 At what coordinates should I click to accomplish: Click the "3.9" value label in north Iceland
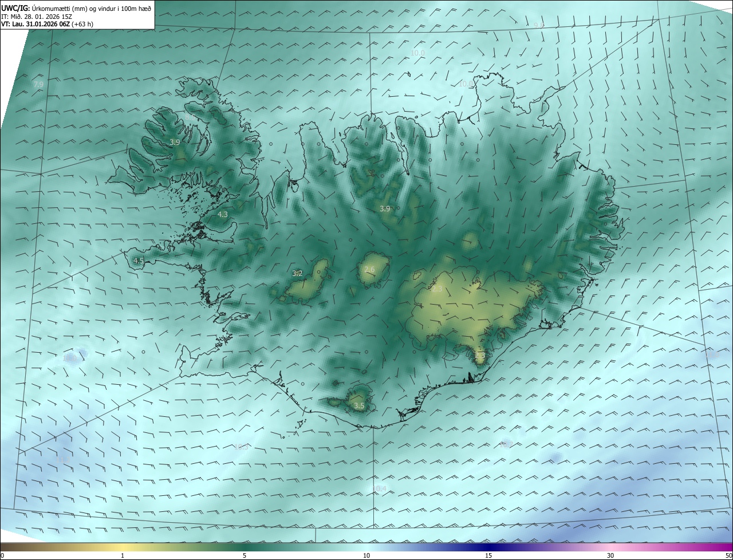coord(385,209)
